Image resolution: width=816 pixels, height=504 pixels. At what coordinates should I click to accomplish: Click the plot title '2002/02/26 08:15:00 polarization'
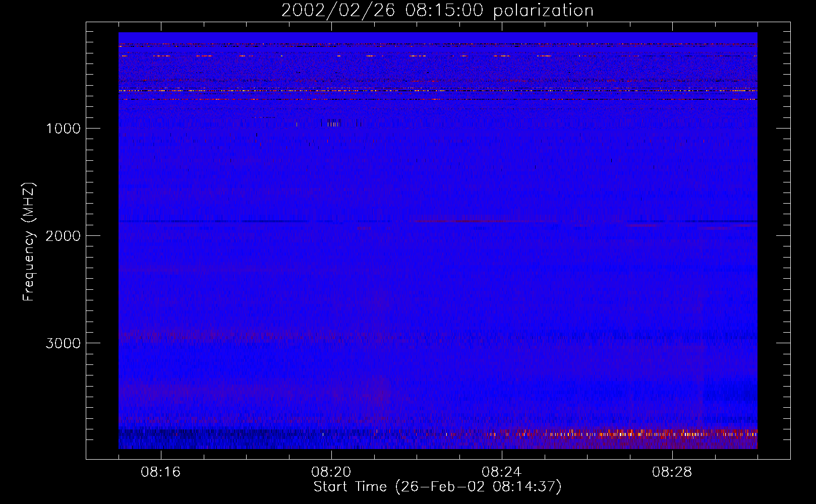point(437,11)
